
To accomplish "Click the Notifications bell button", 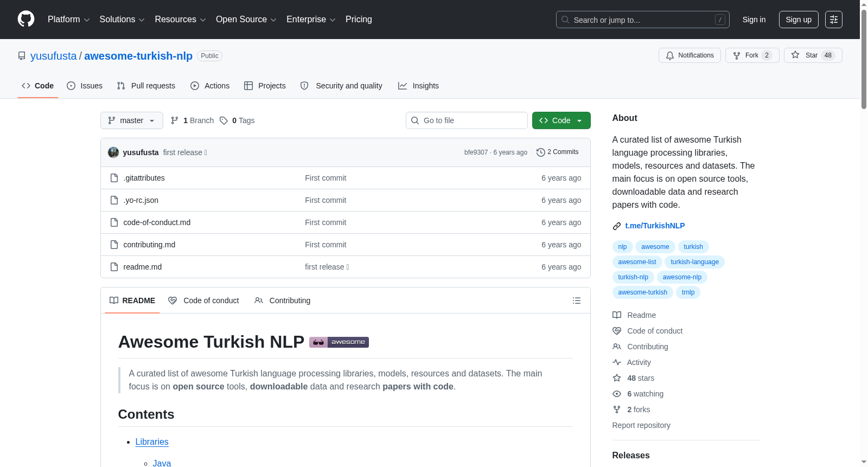I will [690, 55].
